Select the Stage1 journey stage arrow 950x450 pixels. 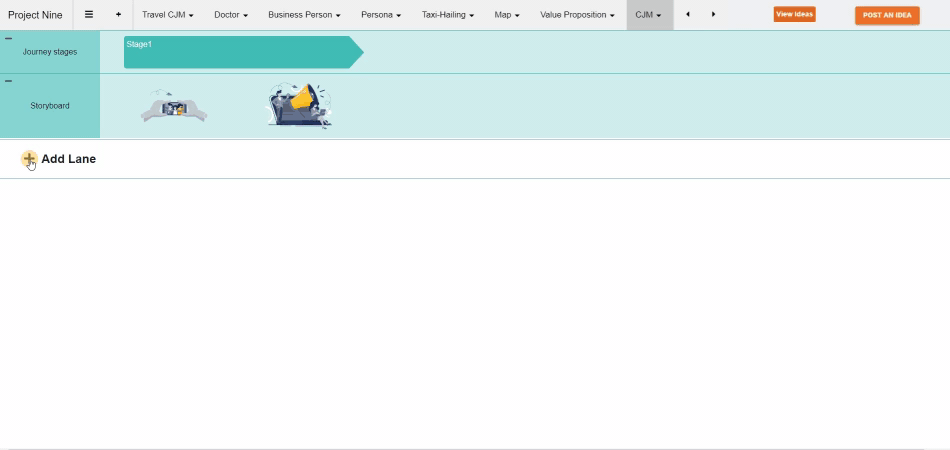(240, 52)
